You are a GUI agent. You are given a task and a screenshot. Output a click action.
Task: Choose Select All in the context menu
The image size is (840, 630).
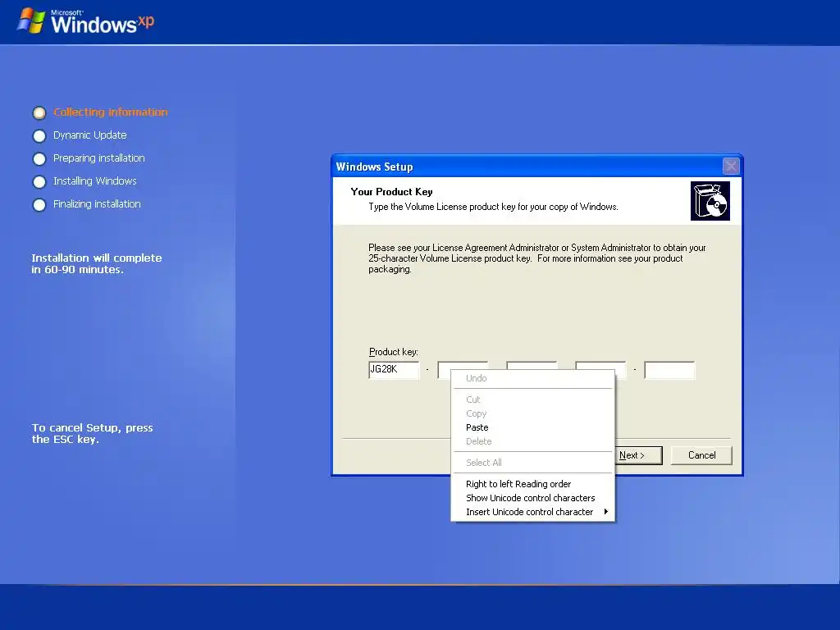click(532, 463)
